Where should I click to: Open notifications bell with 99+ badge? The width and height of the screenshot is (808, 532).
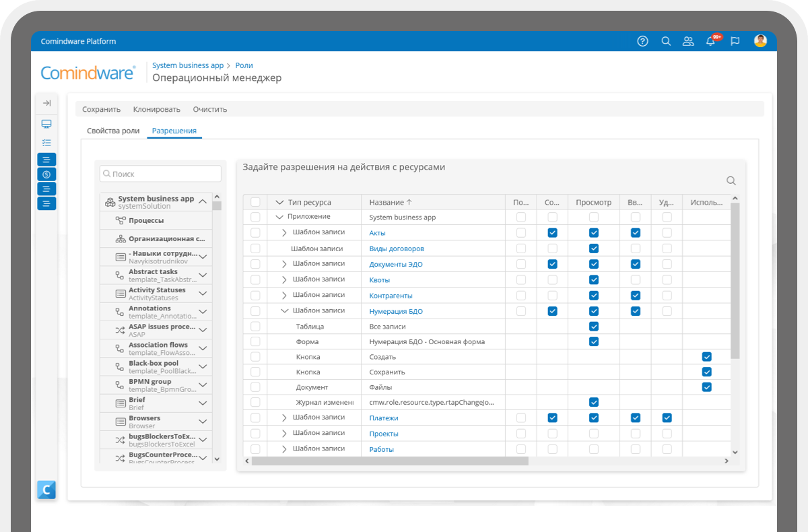click(x=711, y=40)
